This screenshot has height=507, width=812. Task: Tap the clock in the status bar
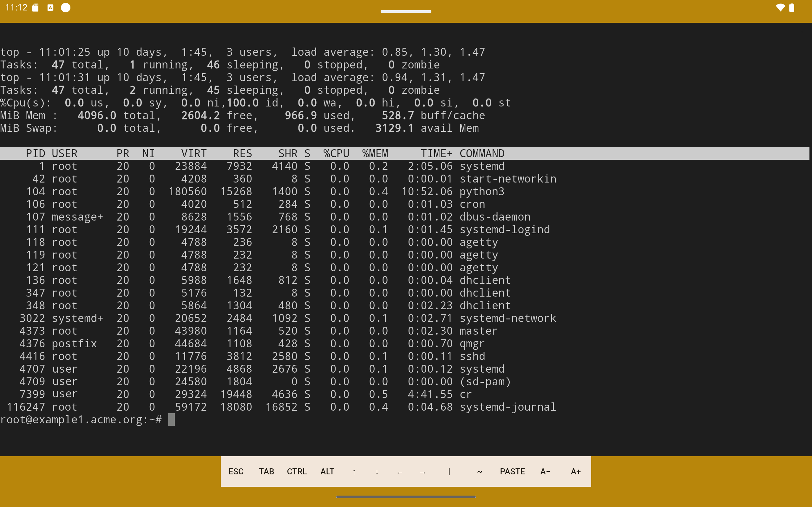(x=16, y=7)
